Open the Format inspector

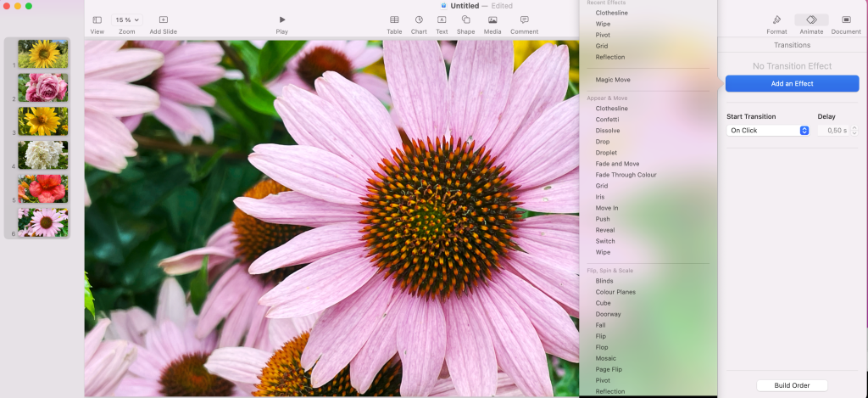[x=776, y=20]
